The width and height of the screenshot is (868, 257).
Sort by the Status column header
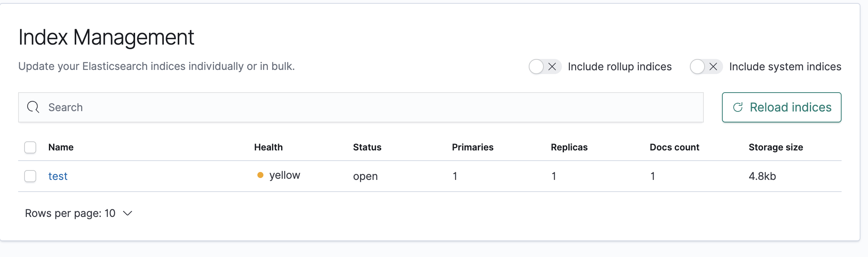tap(367, 147)
